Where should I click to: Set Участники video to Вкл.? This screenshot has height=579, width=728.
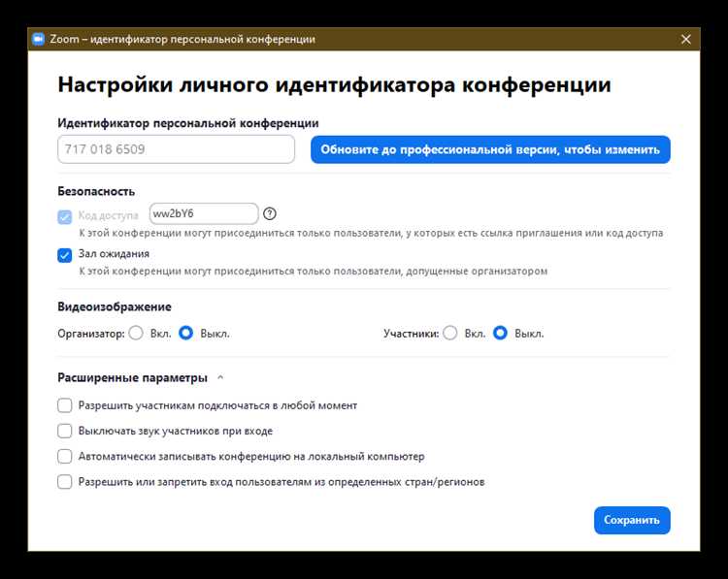[449, 333]
